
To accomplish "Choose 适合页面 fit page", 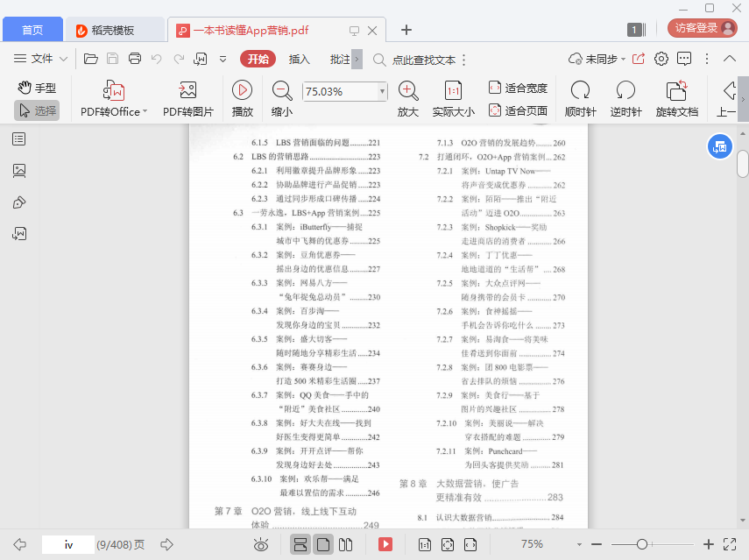I will [518, 110].
